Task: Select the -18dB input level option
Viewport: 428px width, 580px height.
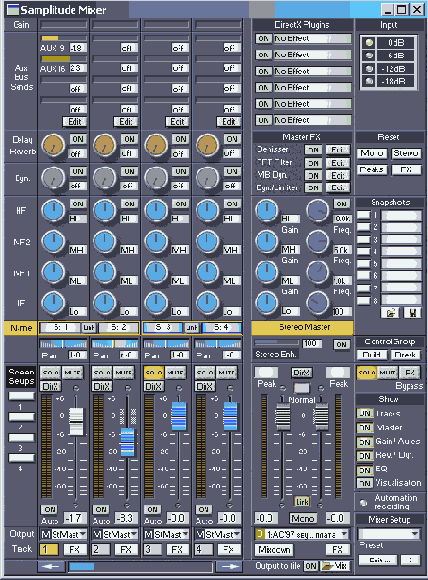Action: click(370, 81)
